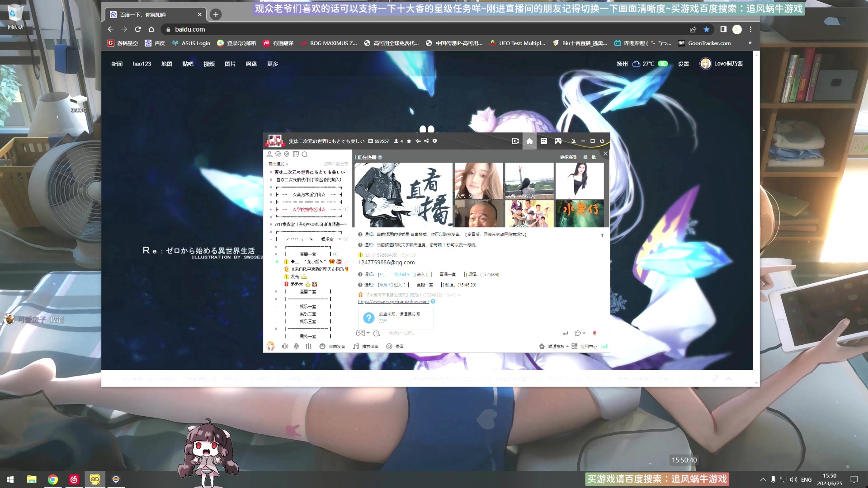Collapse the 娱乐室 channel group
The height and width of the screenshot is (488, 868).
pos(271,239)
